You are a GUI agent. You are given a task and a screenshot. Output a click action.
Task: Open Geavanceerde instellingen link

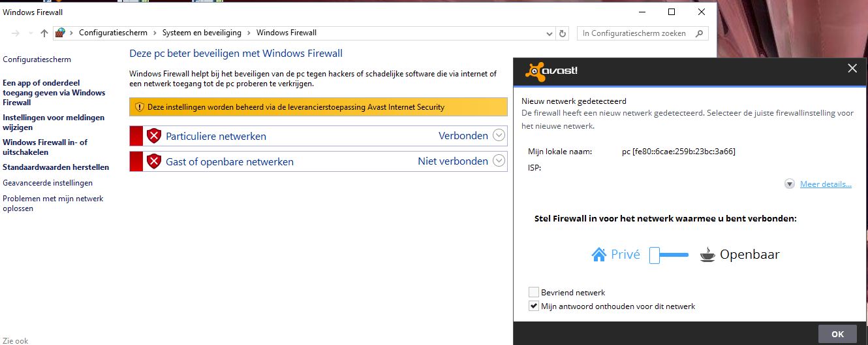tap(48, 183)
